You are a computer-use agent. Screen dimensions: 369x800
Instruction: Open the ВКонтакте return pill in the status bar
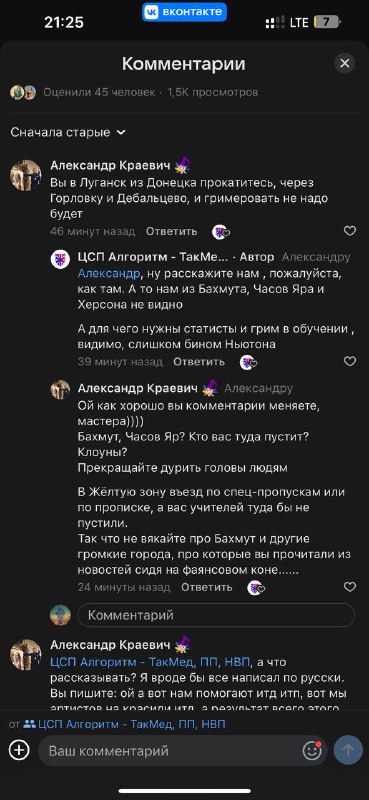(184, 12)
